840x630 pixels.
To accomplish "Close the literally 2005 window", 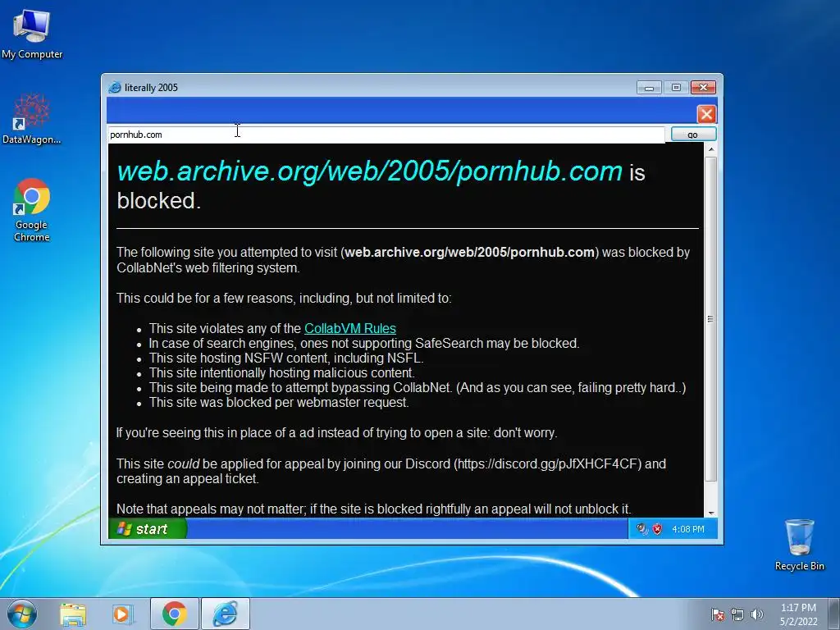I will coord(703,87).
